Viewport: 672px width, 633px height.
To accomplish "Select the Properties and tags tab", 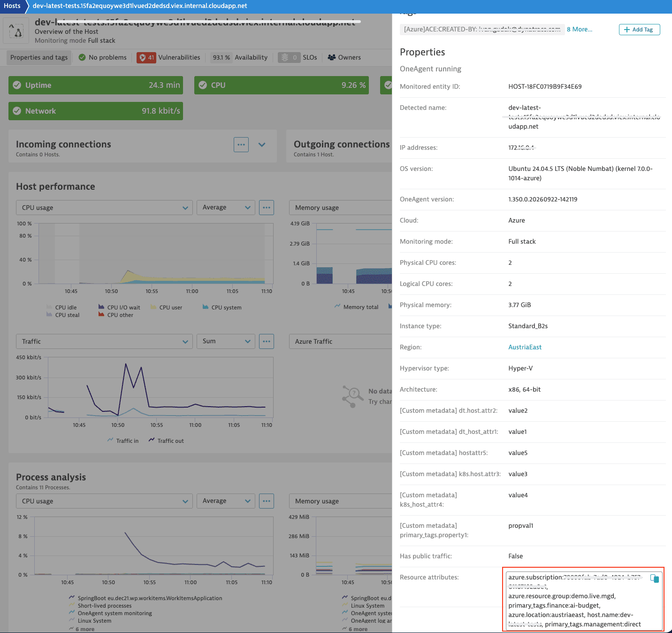I will click(39, 57).
